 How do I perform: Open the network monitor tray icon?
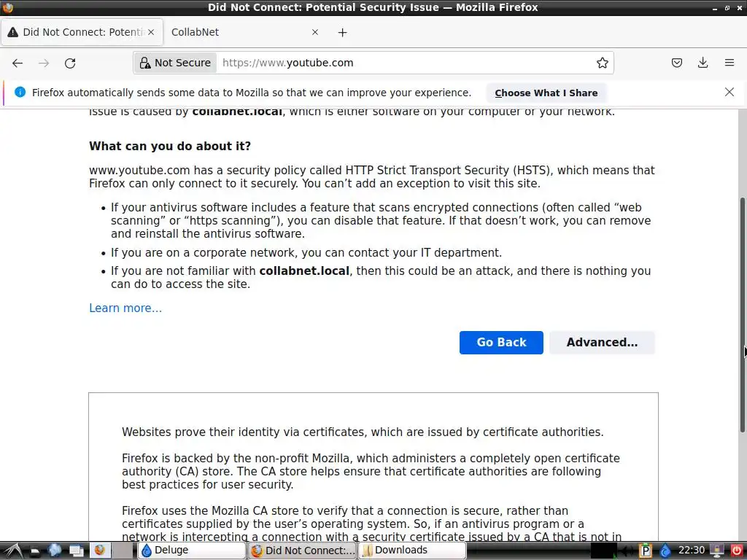[716, 551]
